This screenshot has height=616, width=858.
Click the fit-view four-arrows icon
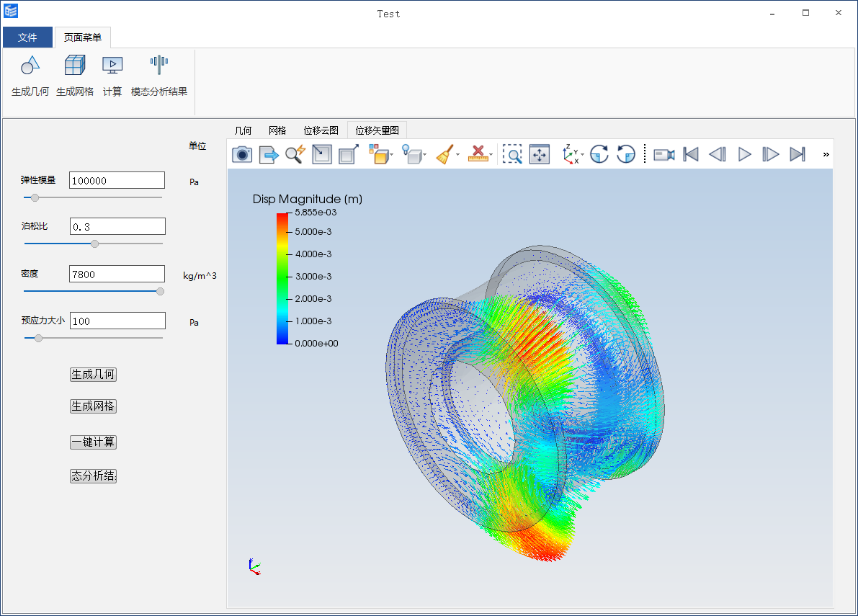point(540,154)
